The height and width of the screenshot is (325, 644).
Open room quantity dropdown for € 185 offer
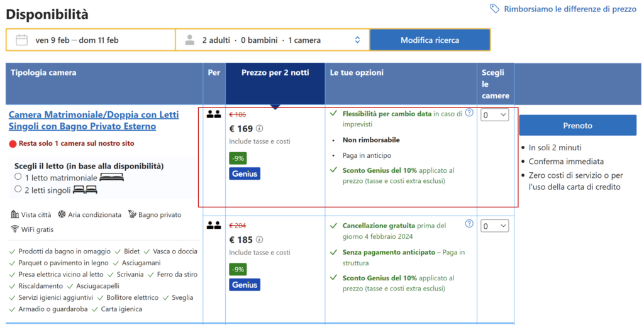click(495, 226)
